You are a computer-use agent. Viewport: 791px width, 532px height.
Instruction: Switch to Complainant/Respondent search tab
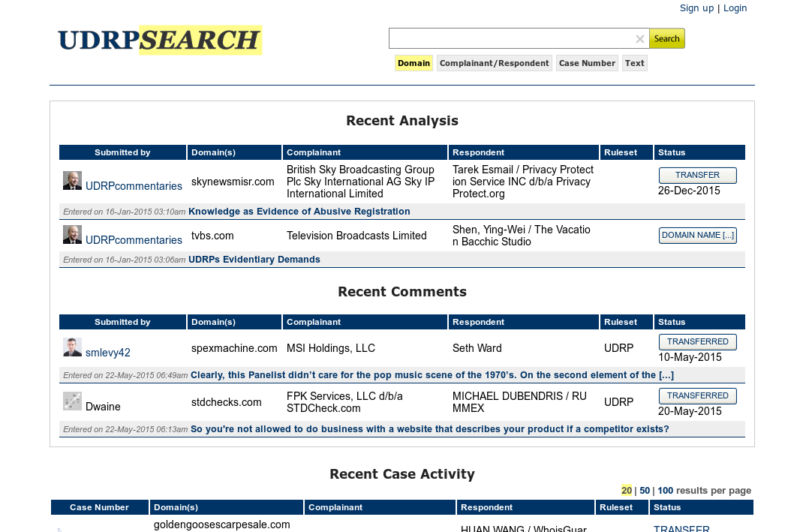click(x=494, y=63)
